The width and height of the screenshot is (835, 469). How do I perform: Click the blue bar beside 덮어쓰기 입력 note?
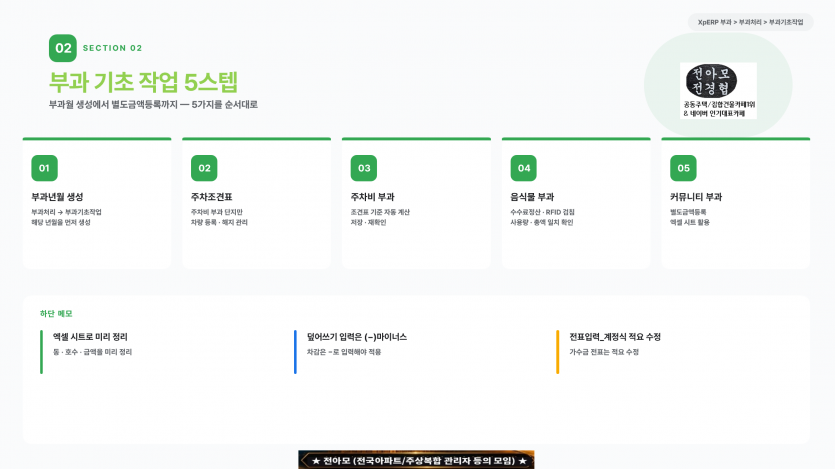coord(295,352)
